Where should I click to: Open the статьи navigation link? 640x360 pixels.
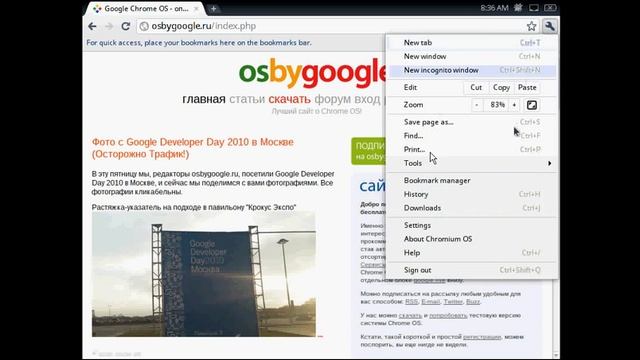pos(247,99)
